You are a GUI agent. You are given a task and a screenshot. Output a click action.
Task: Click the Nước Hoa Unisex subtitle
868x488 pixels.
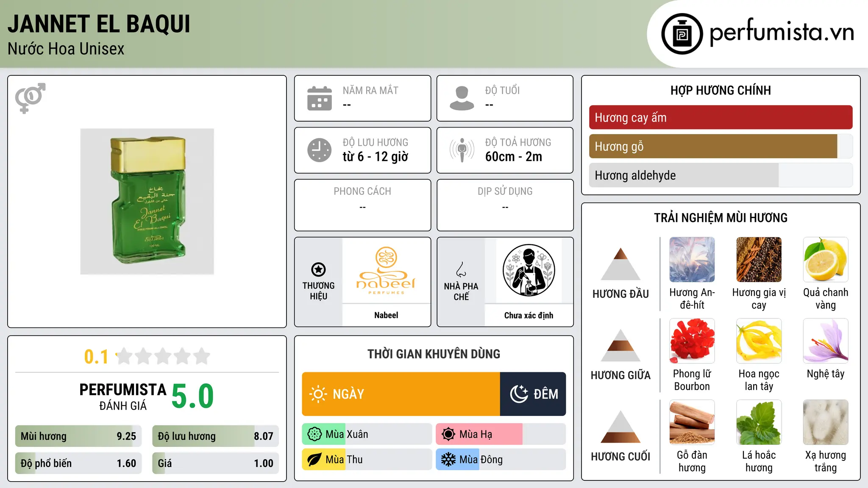(x=66, y=49)
